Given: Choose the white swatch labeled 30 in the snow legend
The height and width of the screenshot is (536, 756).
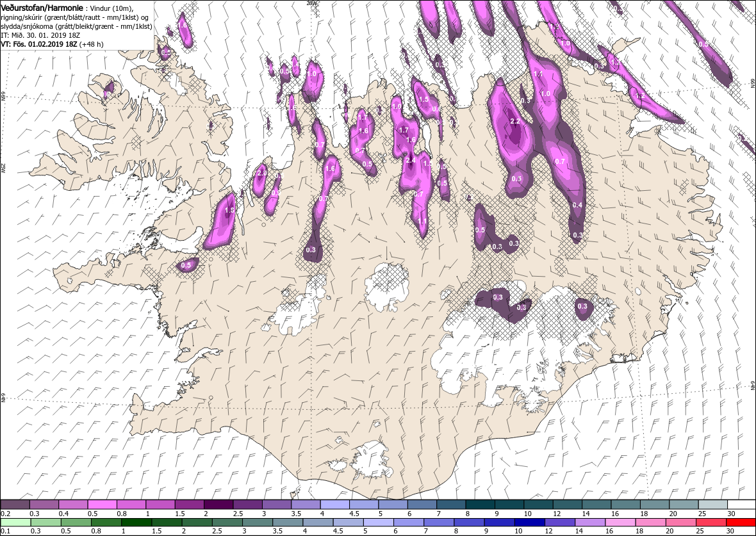Looking at the screenshot, I should pos(741,504).
